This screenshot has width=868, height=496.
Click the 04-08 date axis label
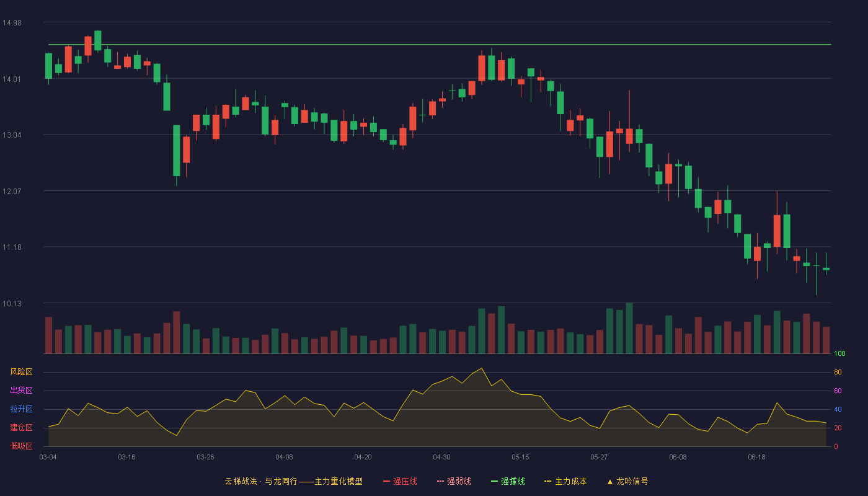tap(284, 457)
